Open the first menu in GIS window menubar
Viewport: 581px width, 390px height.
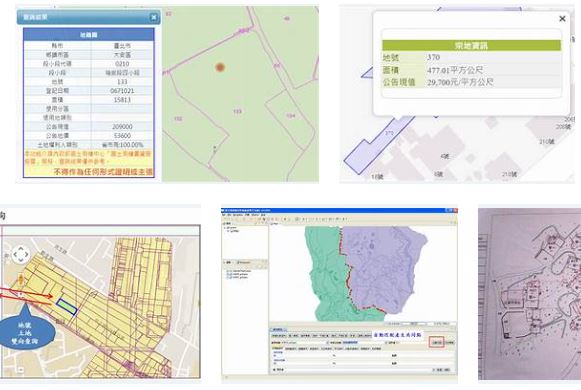[x=224, y=215]
